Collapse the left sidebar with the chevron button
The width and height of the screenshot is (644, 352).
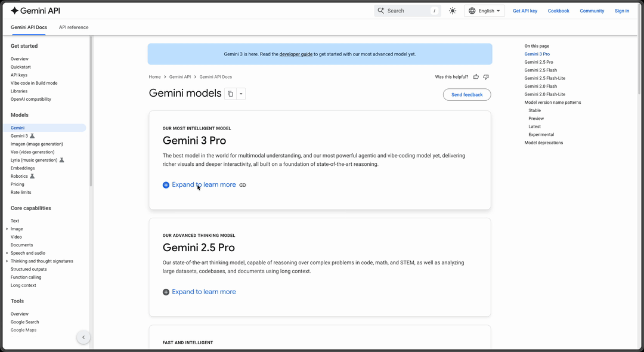tap(83, 337)
